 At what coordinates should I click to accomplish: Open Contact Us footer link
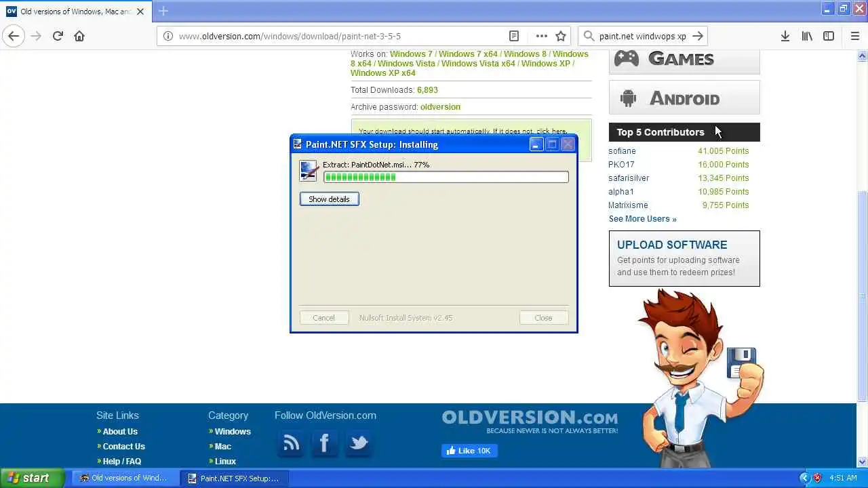pyautogui.click(x=123, y=447)
